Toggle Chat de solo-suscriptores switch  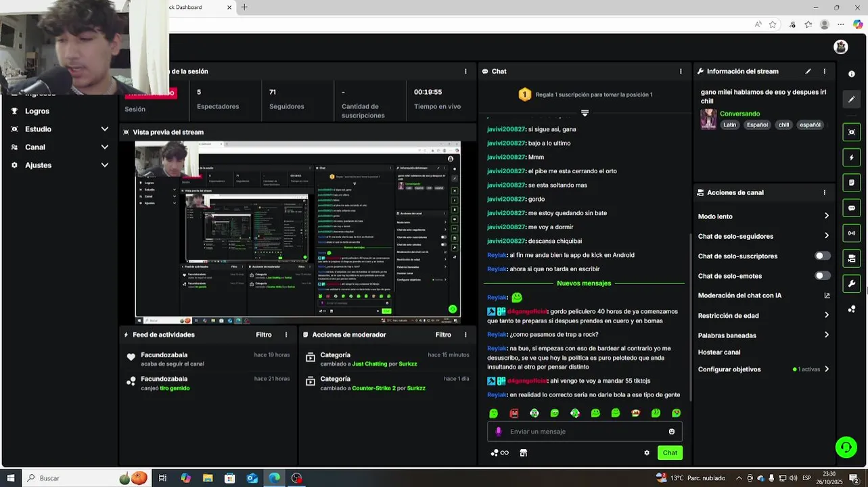(x=822, y=256)
